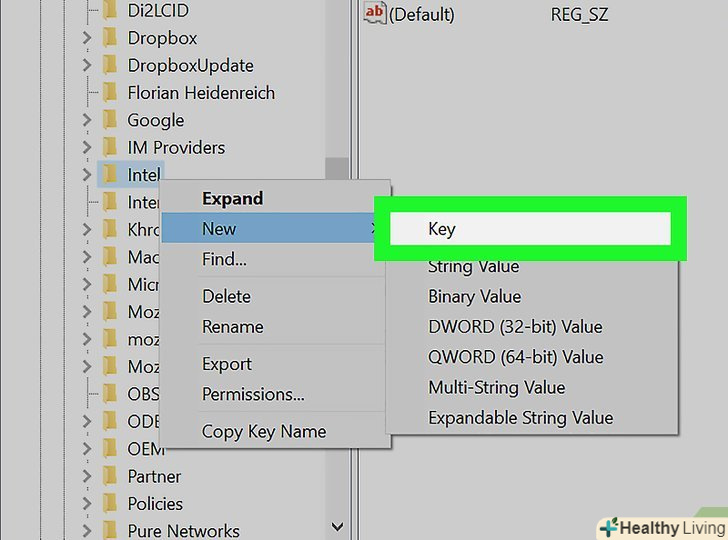Click the OBS folder icon

pyautogui.click(x=110, y=394)
